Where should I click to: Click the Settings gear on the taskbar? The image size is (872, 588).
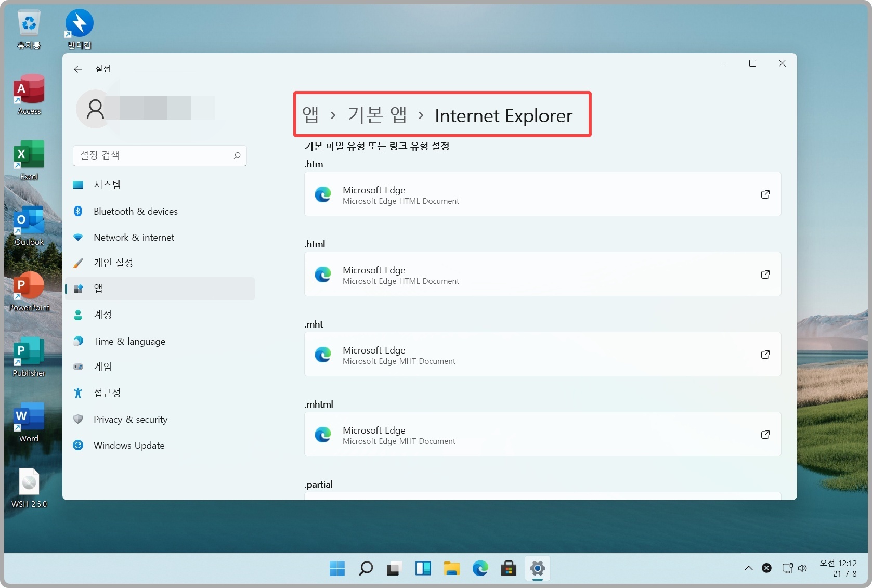(537, 568)
